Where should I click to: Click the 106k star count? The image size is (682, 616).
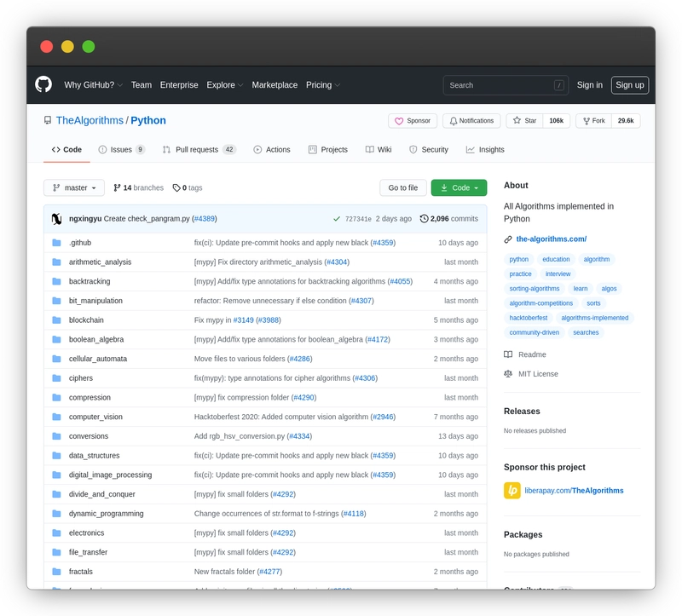coord(557,121)
